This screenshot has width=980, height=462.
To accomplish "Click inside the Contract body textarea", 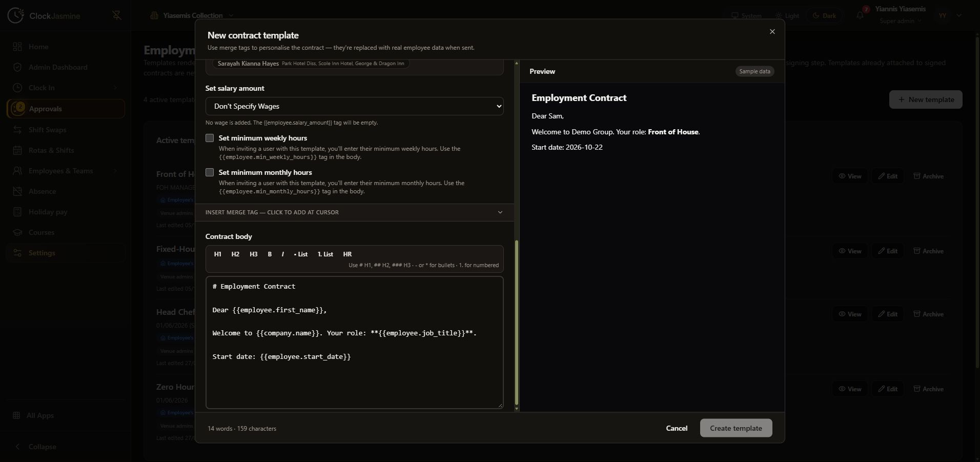I will (354, 343).
